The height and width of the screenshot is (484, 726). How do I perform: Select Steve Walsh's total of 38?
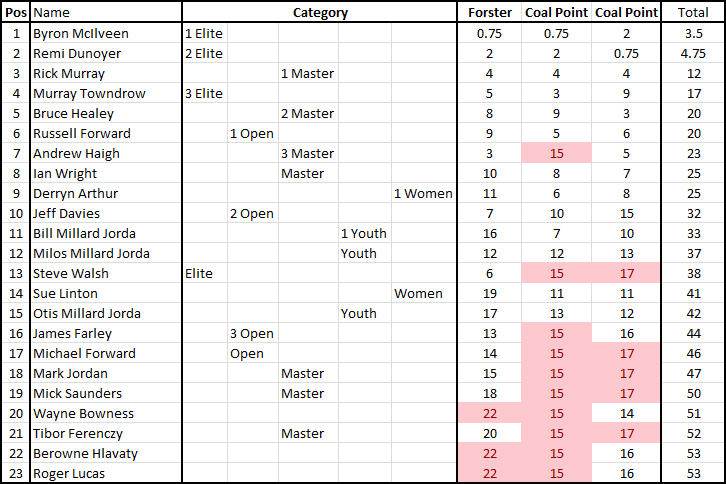coord(693,273)
